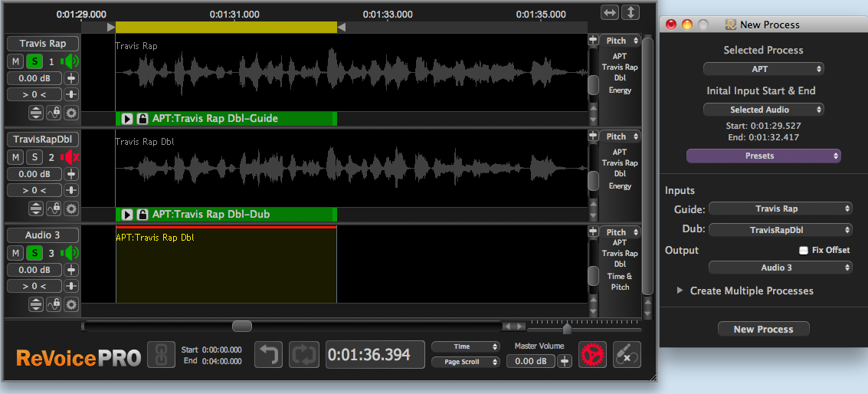Image resolution: width=868 pixels, height=394 pixels.
Task: Click the link chain icon beside ReVoice Pro logo
Action: (161, 355)
